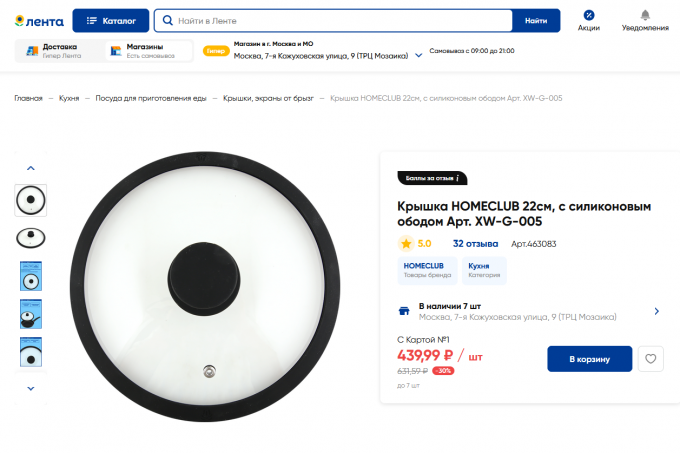Expand the store address dropdown arrow
Viewport: 680px width, 453px height.
point(419,55)
